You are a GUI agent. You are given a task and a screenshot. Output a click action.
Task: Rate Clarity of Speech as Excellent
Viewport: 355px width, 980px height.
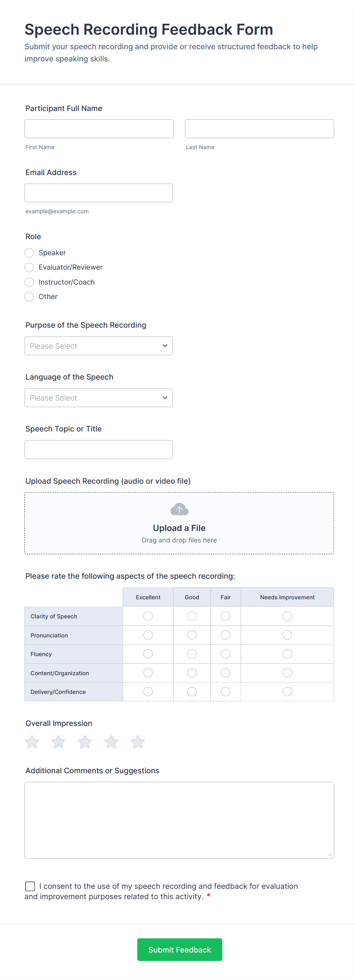(x=148, y=616)
